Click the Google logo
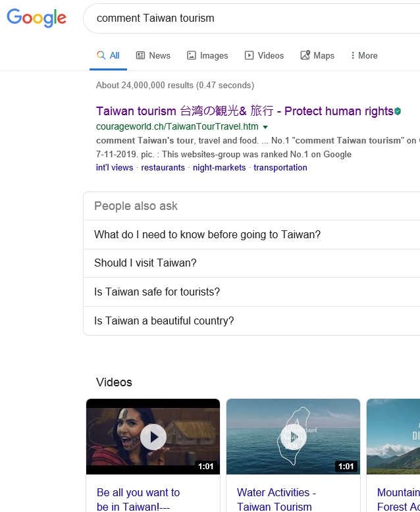The image size is (420, 512). coord(37,18)
